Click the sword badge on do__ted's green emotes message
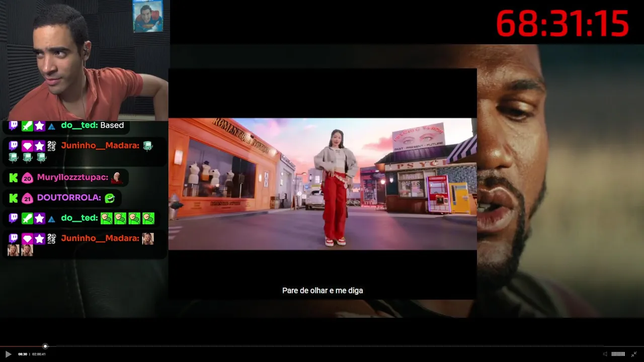The width and height of the screenshot is (644, 362). pyautogui.click(x=27, y=218)
